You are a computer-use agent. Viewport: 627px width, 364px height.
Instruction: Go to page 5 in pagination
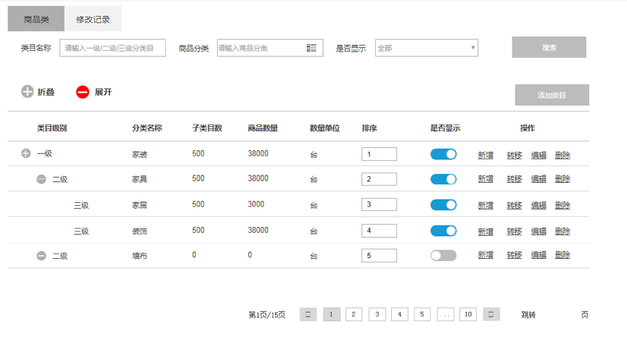422,315
